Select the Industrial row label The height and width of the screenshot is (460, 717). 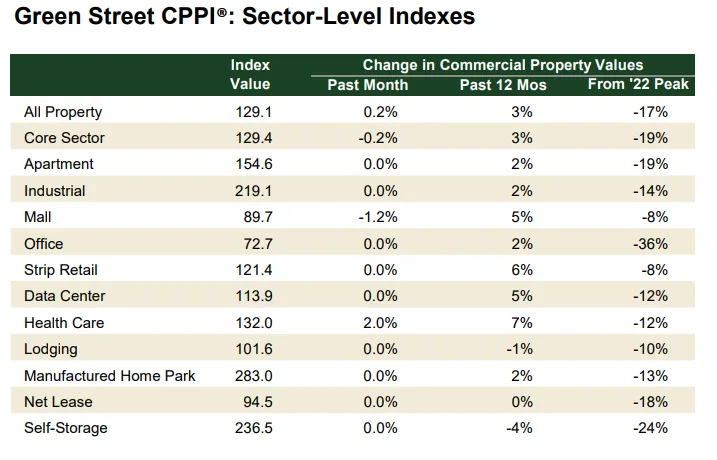coord(55,191)
